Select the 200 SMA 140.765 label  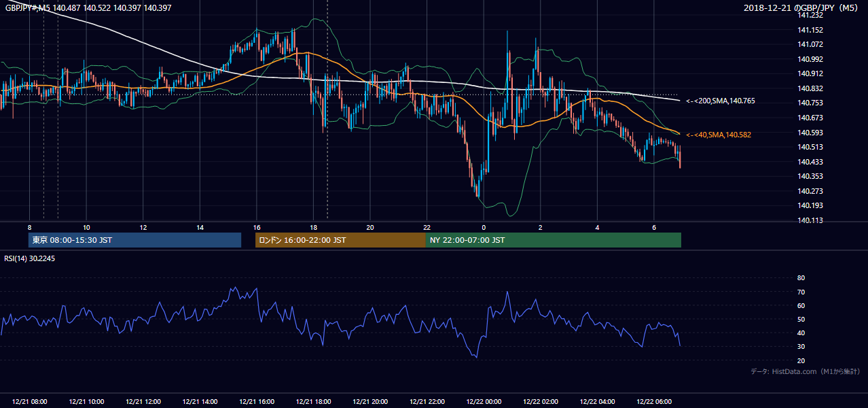click(x=721, y=101)
